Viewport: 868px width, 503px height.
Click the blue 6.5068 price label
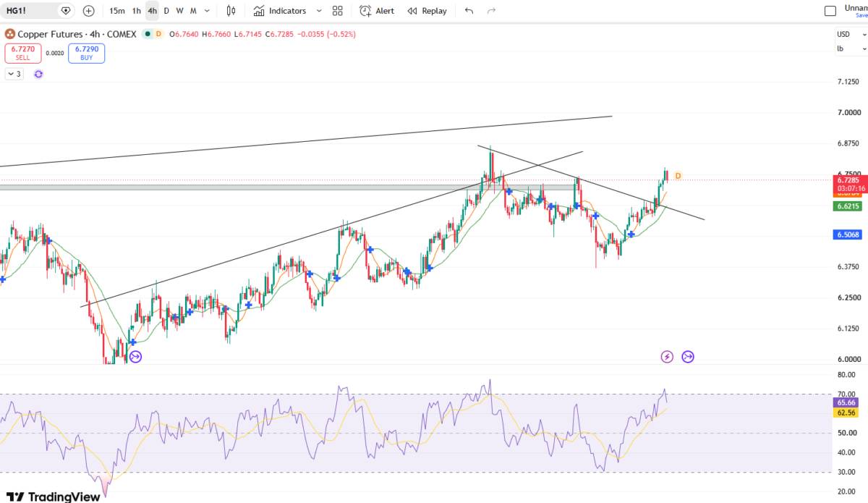pyautogui.click(x=848, y=234)
